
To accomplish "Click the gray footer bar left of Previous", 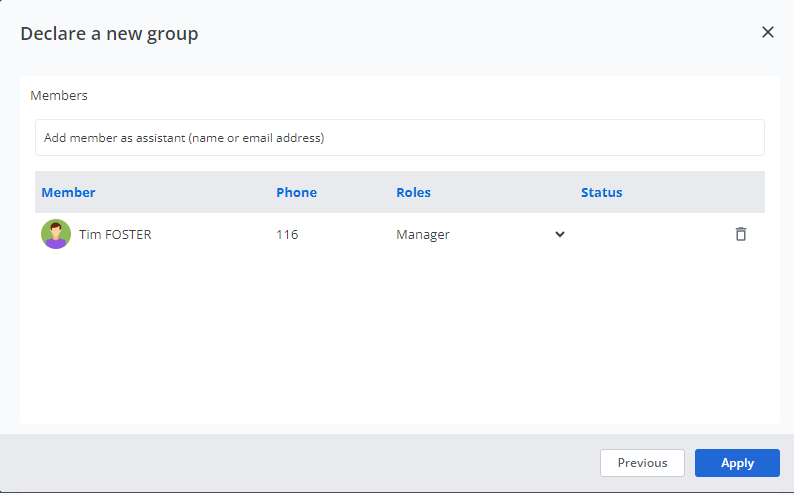I will [300, 463].
